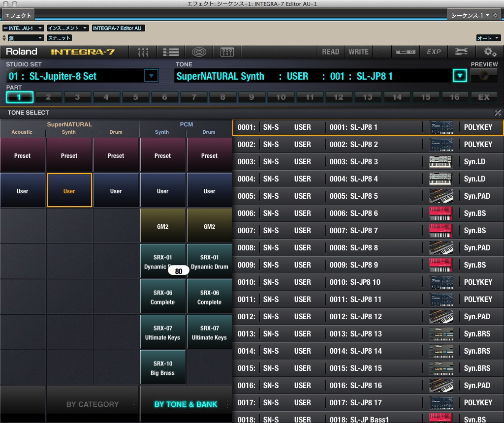Open the Tone dropdown arrow
Screen dimensions: 504x423
tap(460, 76)
